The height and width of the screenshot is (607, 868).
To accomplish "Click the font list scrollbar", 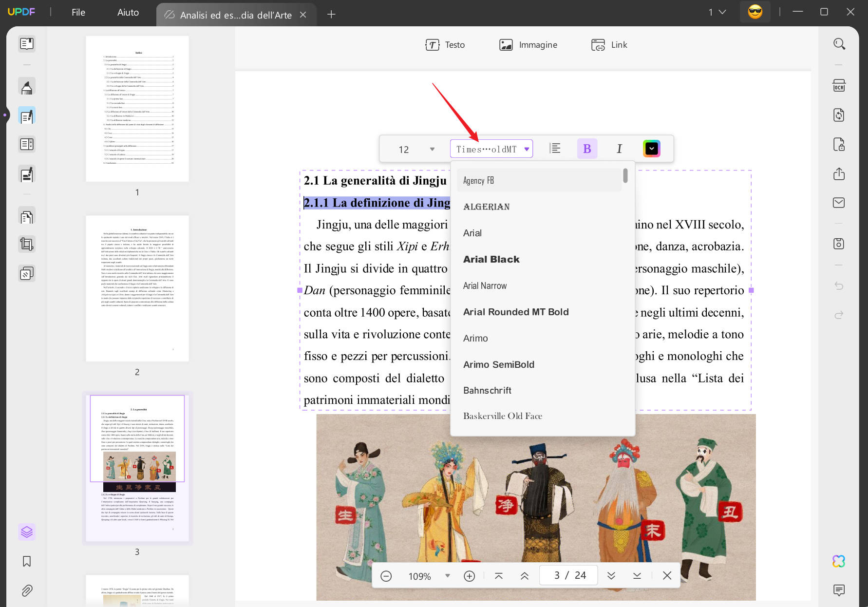I will [x=625, y=176].
